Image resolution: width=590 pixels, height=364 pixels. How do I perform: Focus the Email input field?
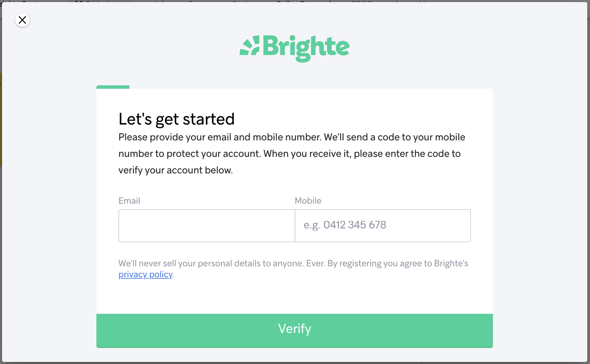click(207, 226)
